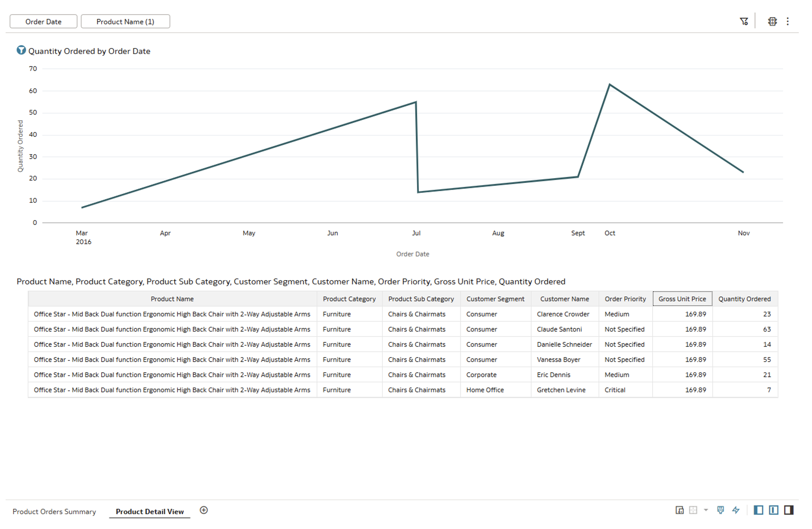The image size is (812, 529).
Task: Click the Product Name (1) filter
Action: (125, 21)
